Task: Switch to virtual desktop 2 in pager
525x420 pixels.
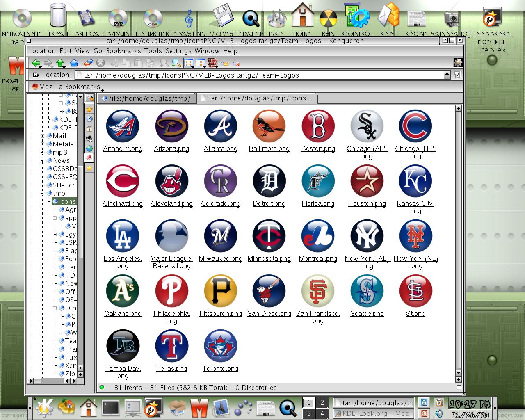Action: click(x=322, y=403)
